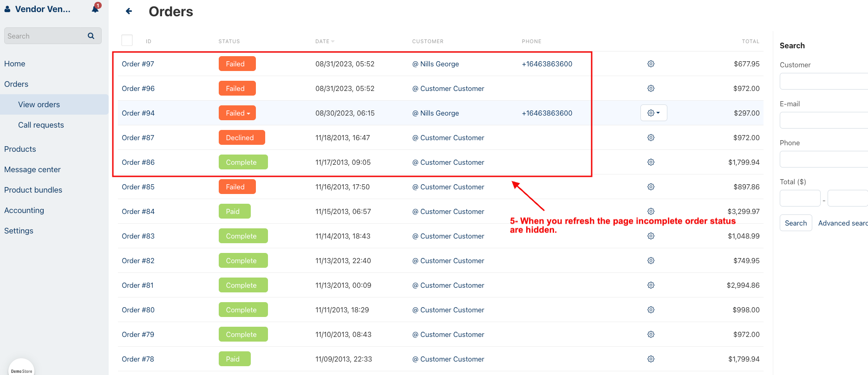Click Customer Customer on Order #80 row
868x375 pixels.
point(452,310)
